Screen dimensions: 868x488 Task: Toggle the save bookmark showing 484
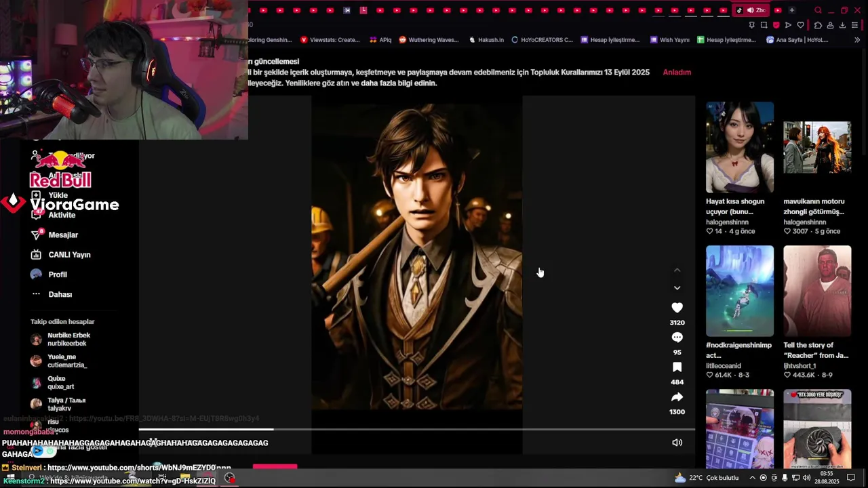click(x=677, y=367)
